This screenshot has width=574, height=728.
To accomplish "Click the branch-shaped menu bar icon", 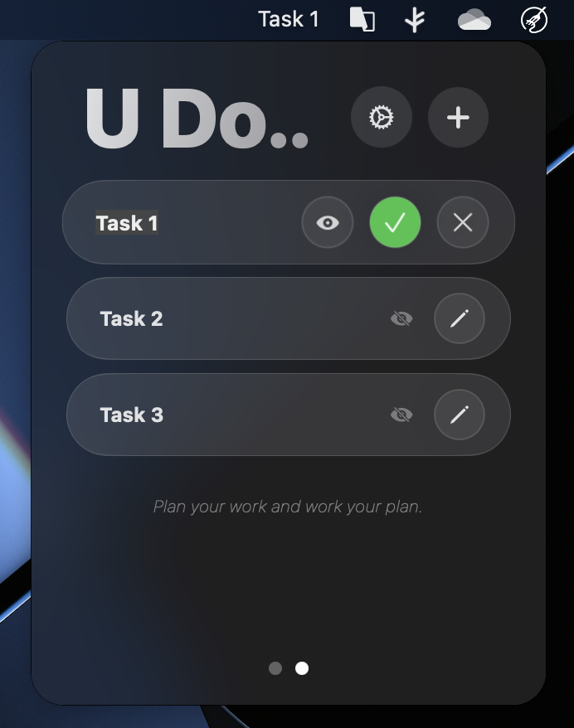I will (x=415, y=21).
